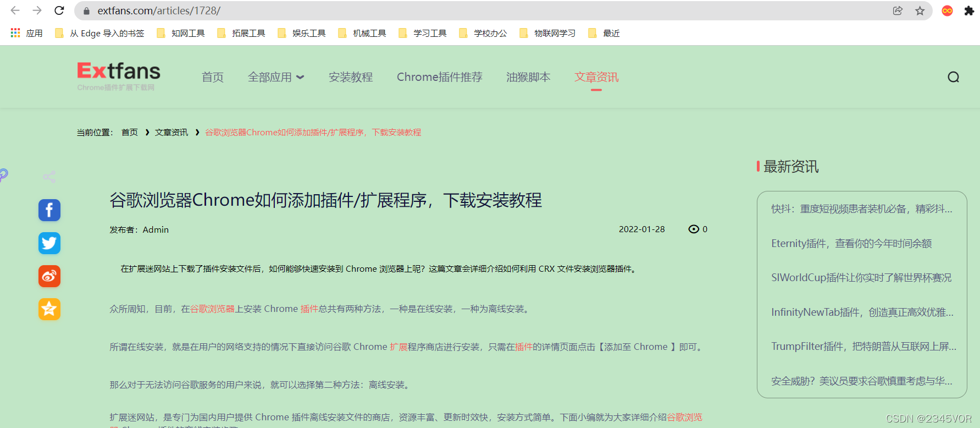Image resolution: width=980 pixels, height=428 pixels.
Task: Share this page from the address bar
Action: [x=898, y=10]
